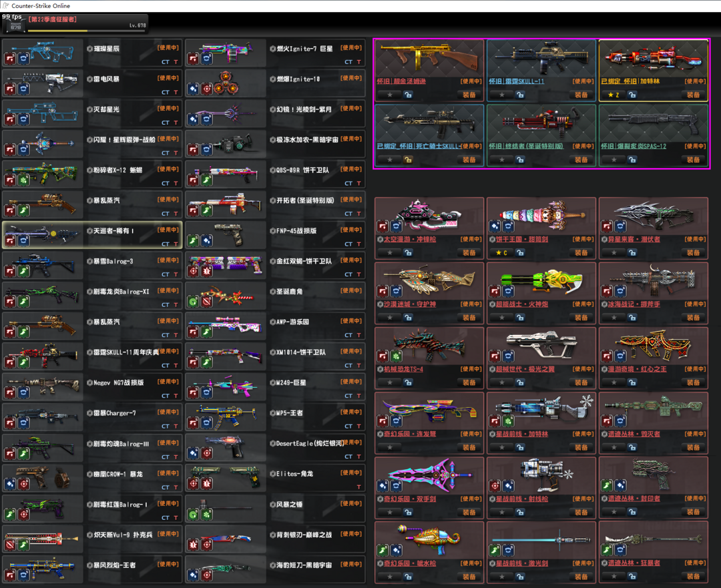The width and height of the screenshot is (721, 588).
Task: Open the 异星来客·潜伏者 name link
Action: click(x=634, y=240)
